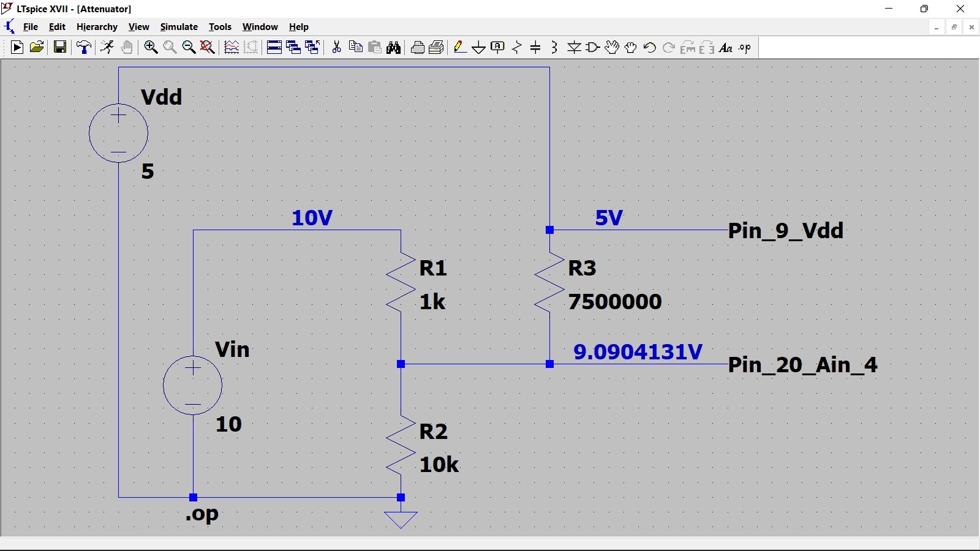Minimize the inner Attenuator document window
This screenshot has width=980, height=551.
[937, 27]
